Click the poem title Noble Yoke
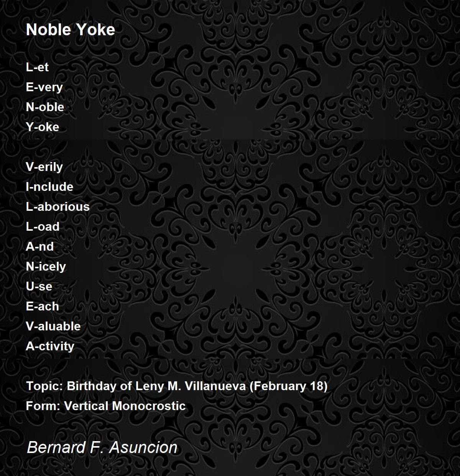This screenshot has width=460, height=476. click(x=71, y=30)
